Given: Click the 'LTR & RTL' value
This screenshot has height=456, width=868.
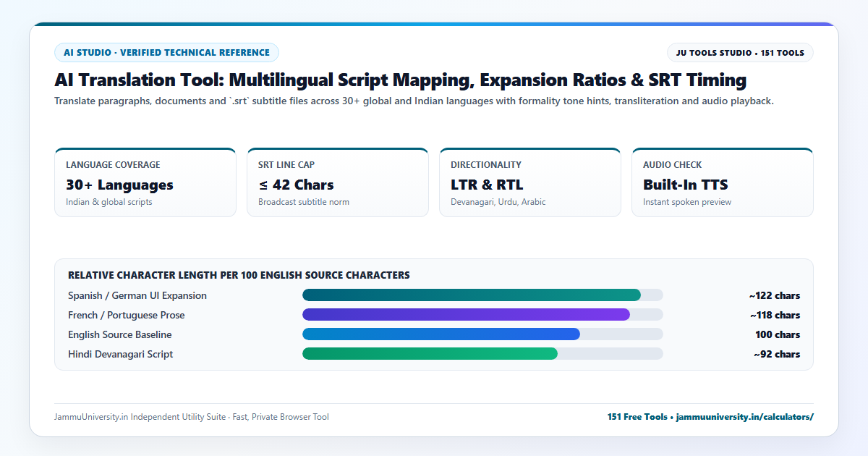Looking at the screenshot, I should click(x=487, y=185).
